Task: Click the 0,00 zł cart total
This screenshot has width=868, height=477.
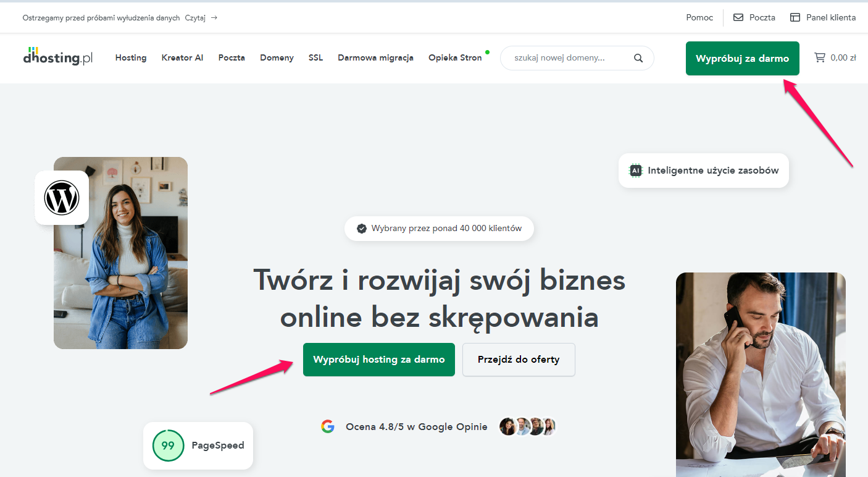Action: click(843, 57)
